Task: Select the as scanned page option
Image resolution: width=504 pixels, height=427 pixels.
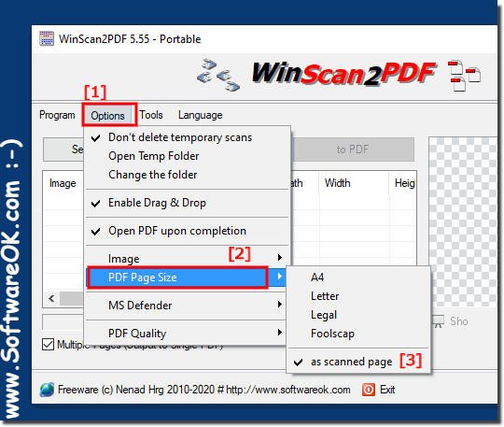Action: 358,362
